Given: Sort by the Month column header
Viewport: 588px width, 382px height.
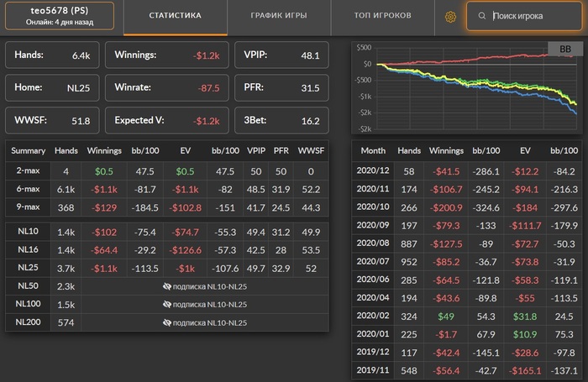Looking at the screenshot, I should click(372, 150).
